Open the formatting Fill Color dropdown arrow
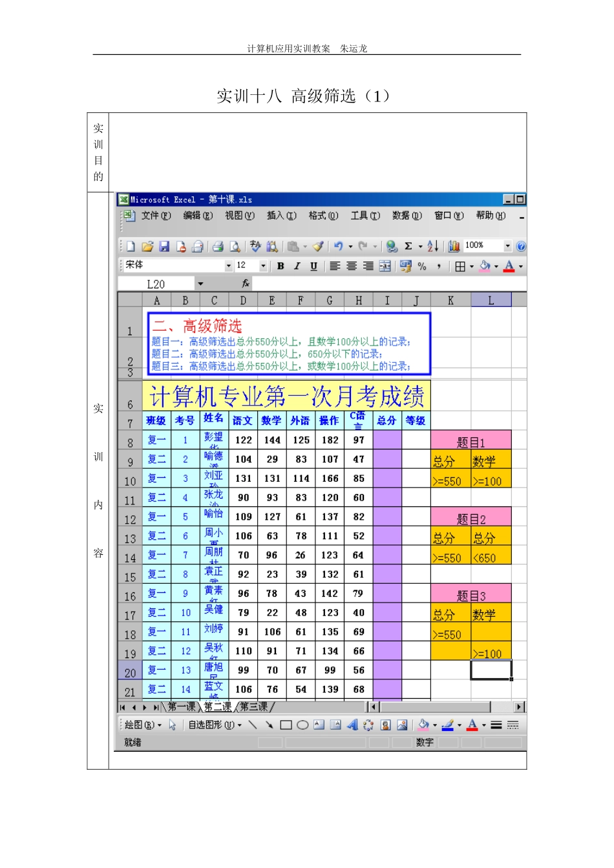The height and width of the screenshot is (868, 614). 496,266
